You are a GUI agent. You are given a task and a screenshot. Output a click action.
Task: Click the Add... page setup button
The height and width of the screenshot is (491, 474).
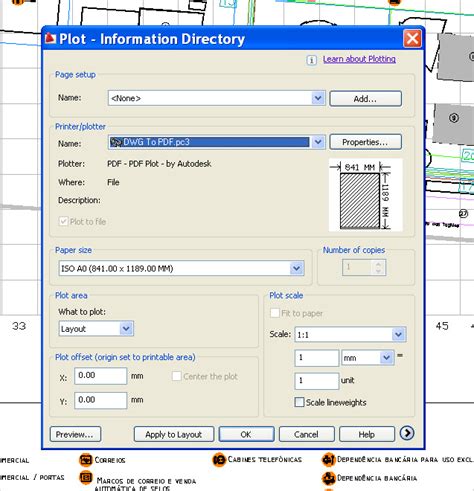(x=365, y=99)
